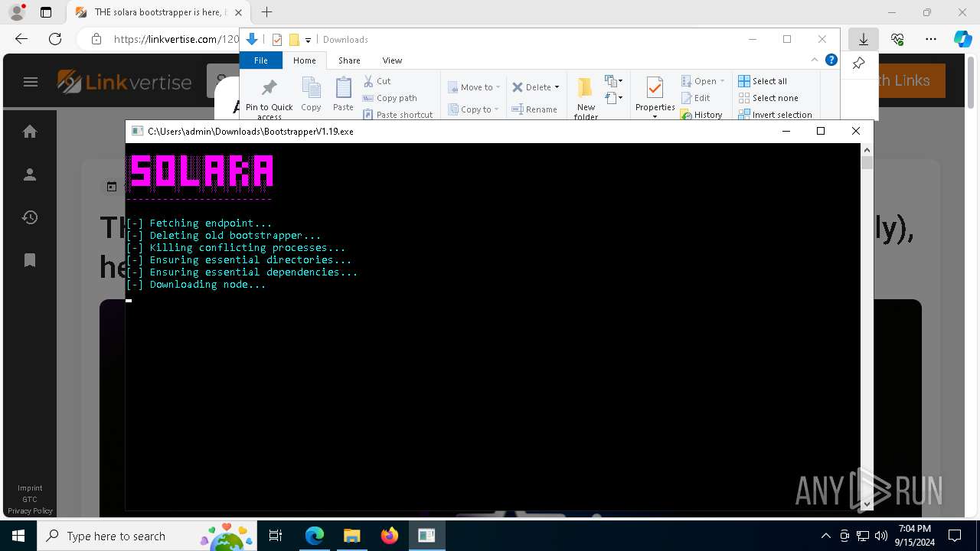Open the Linkvertise sidebar bookmark icon
The width and height of the screenshot is (980, 551).
pyautogui.click(x=30, y=260)
